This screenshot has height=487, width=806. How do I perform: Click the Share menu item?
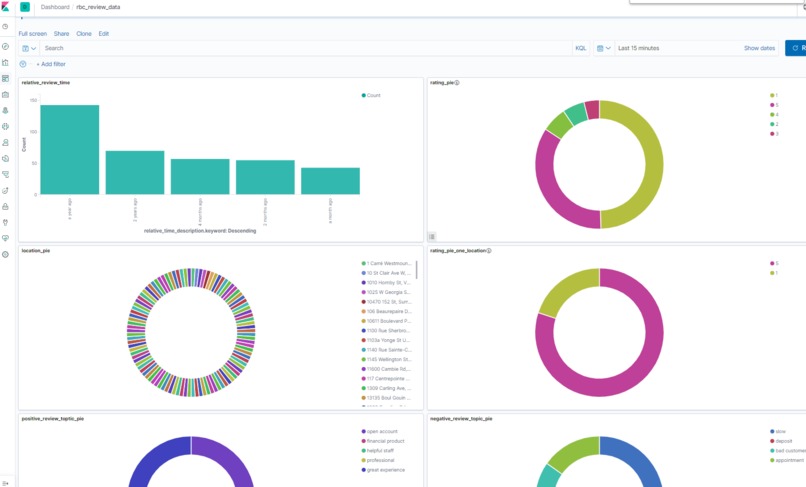[61, 34]
